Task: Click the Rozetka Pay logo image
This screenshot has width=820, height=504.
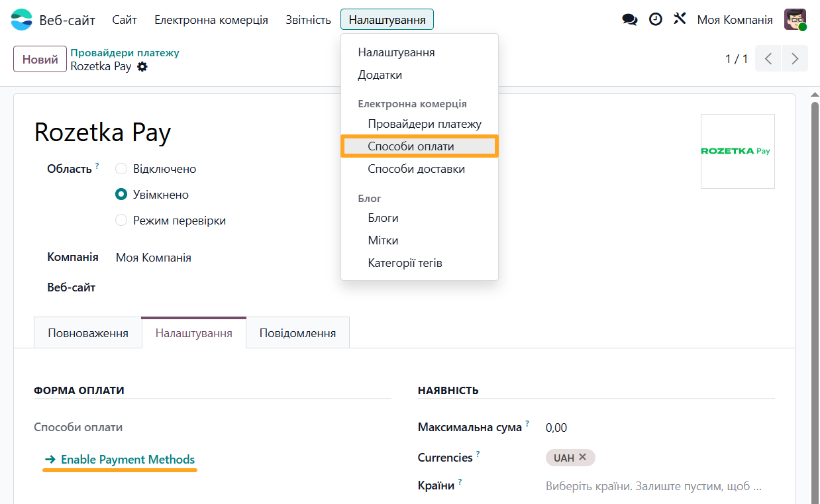Action: [738, 151]
